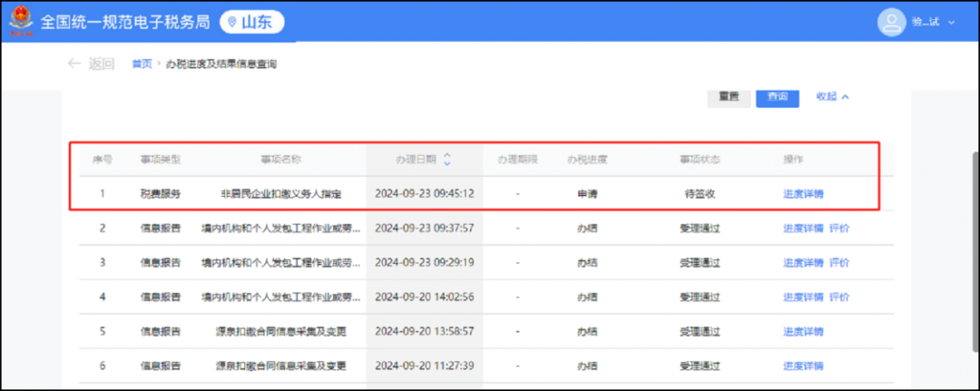
Task: Click 评价 for row 4
Action: point(839,298)
